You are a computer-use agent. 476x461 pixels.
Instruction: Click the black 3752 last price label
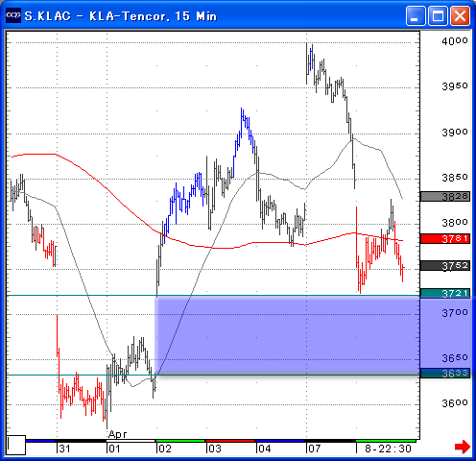[445, 265]
